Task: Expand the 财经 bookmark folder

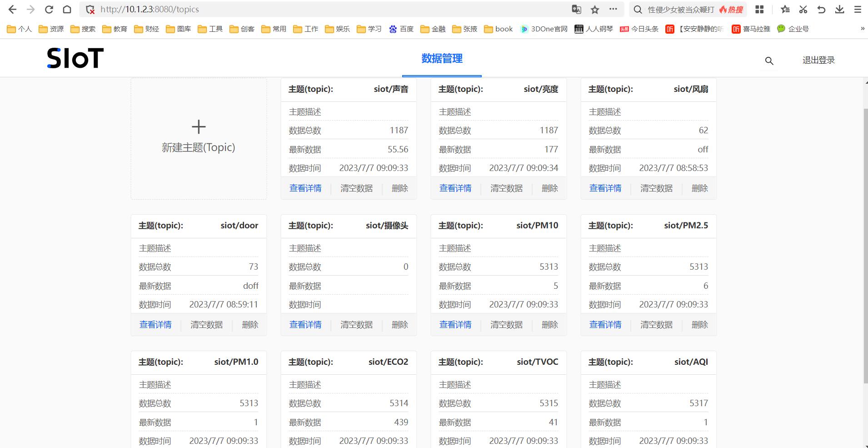Action: (x=146, y=29)
